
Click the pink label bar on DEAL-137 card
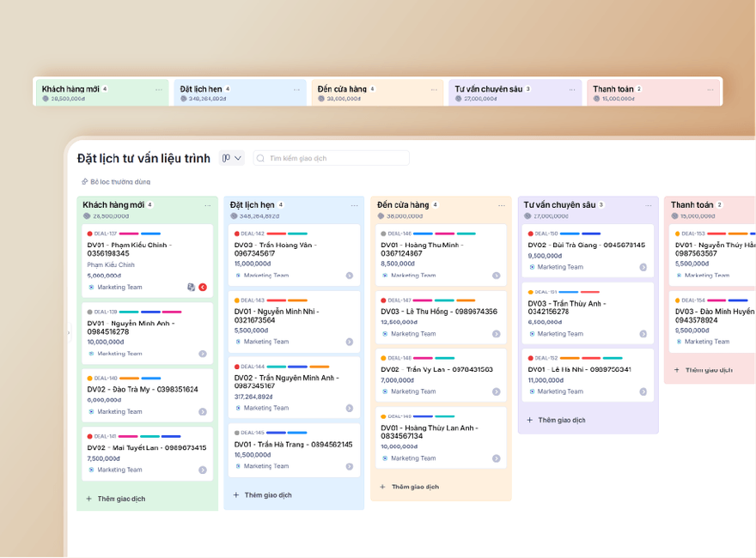click(129, 234)
